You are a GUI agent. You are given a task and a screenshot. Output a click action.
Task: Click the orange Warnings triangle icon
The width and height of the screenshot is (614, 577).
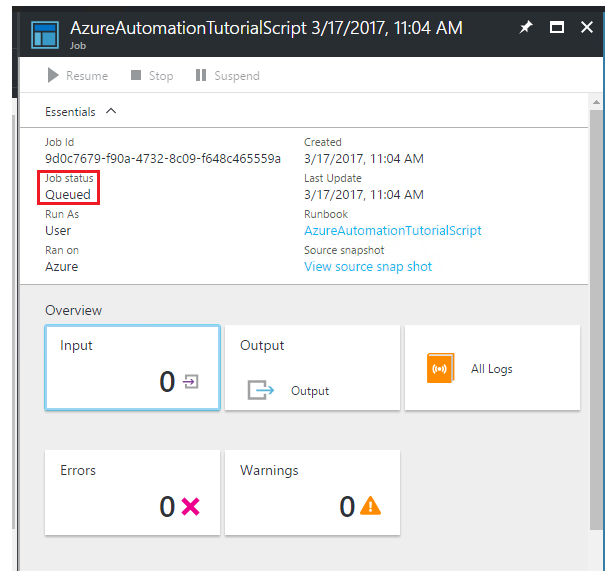(x=370, y=506)
